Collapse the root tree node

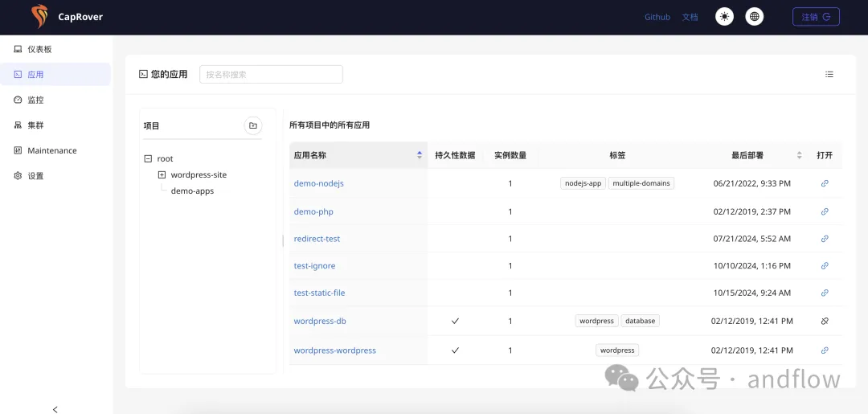[148, 159]
